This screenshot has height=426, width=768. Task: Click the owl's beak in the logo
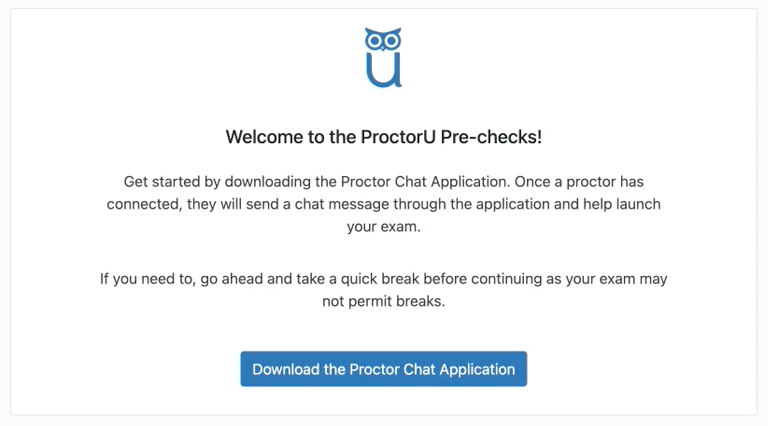(x=383, y=48)
